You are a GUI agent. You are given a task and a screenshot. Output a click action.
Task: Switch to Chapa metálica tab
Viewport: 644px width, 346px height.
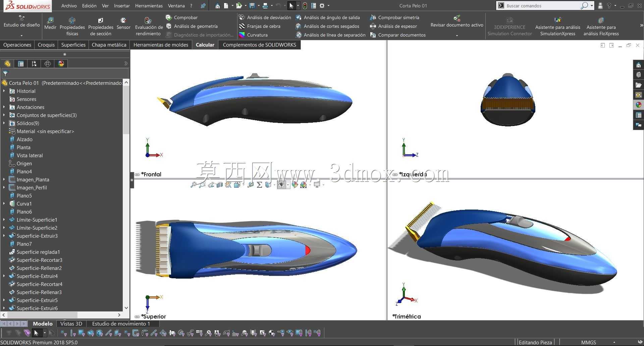[109, 45]
